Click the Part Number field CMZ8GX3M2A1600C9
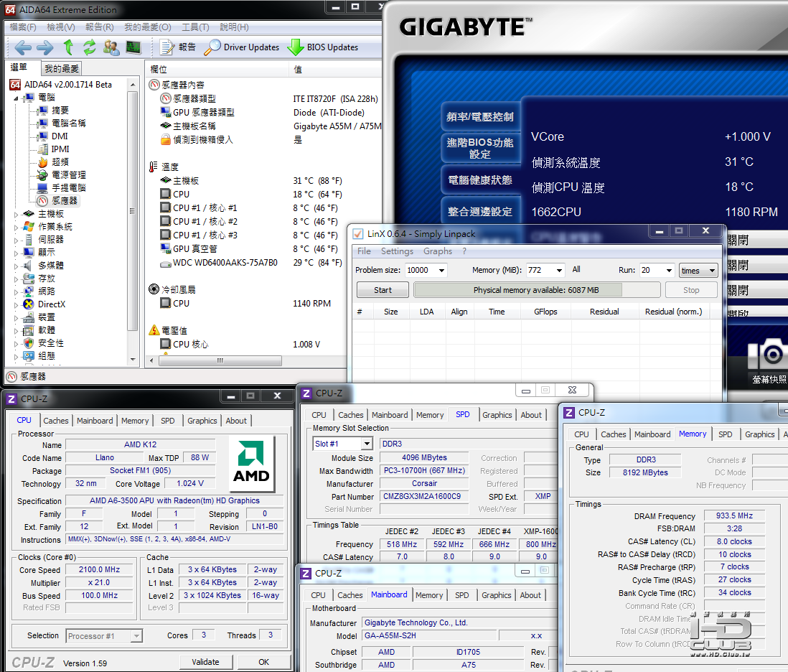Viewport: 788px width, 672px height. [x=425, y=497]
